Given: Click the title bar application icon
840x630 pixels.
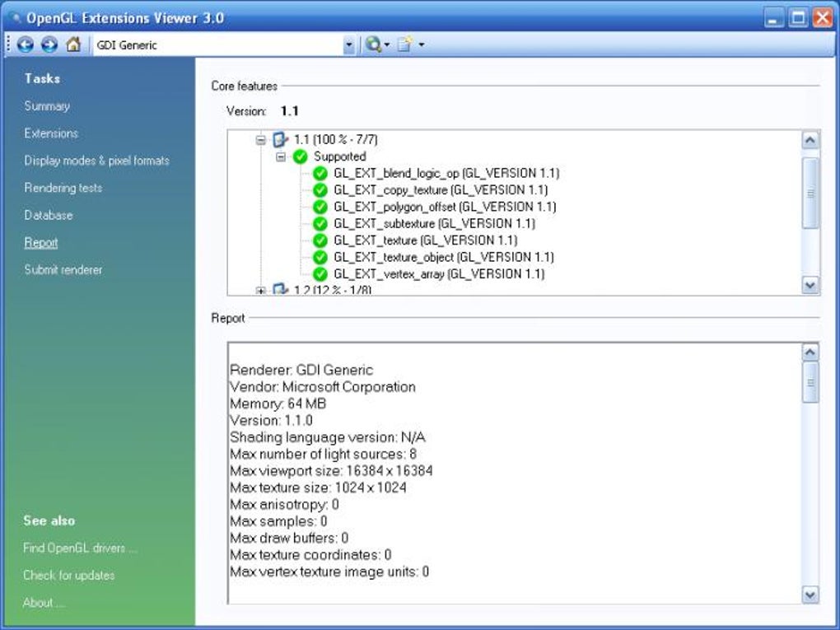Looking at the screenshot, I should 16,17.
